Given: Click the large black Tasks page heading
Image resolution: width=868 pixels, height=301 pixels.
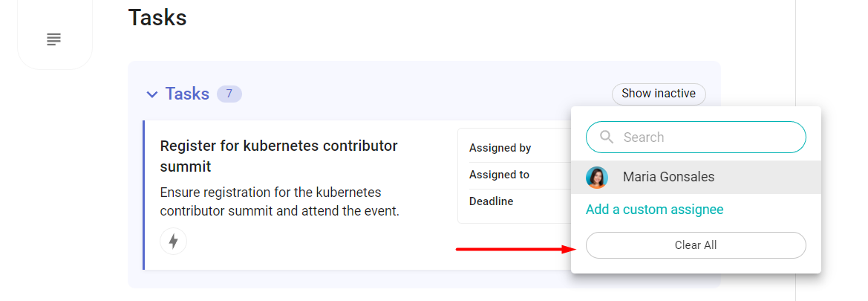Looking at the screenshot, I should pos(157,17).
